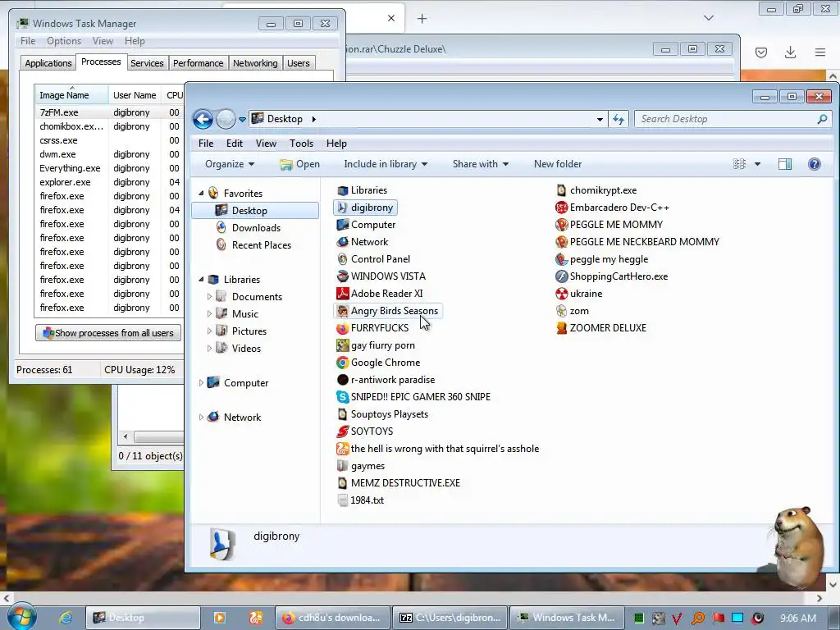This screenshot has height=630, width=840.
Task: Expand Include in library dropdown
Action: (x=386, y=164)
